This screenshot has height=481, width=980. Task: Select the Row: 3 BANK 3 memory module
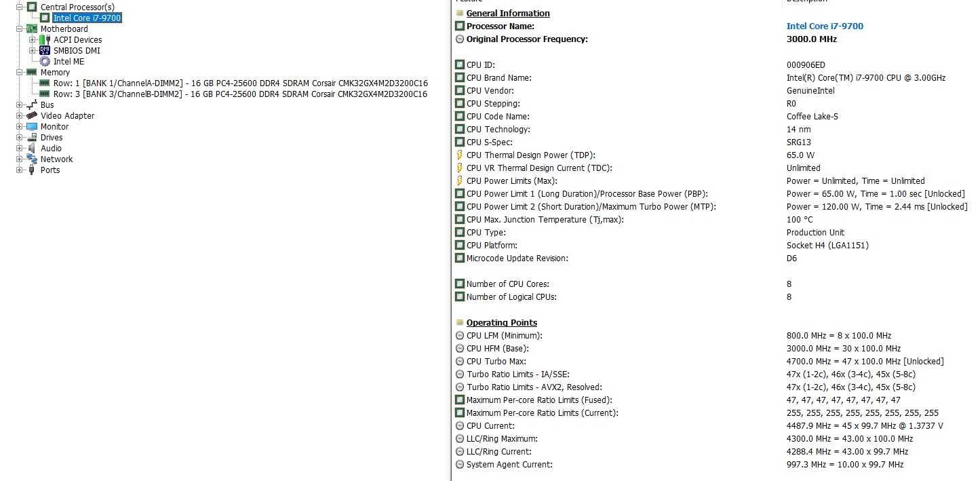click(x=241, y=94)
